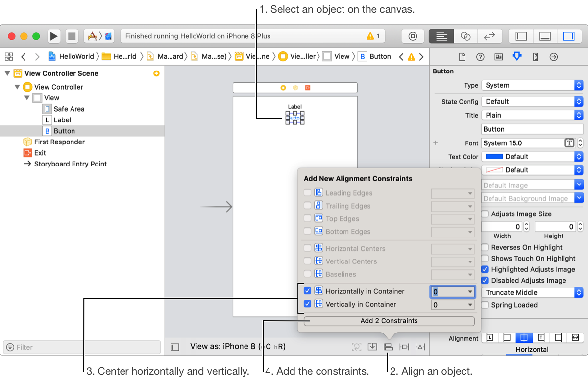The height and width of the screenshot is (380, 588).
Task: Uncheck Vertically in Container
Action: click(307, 304)
